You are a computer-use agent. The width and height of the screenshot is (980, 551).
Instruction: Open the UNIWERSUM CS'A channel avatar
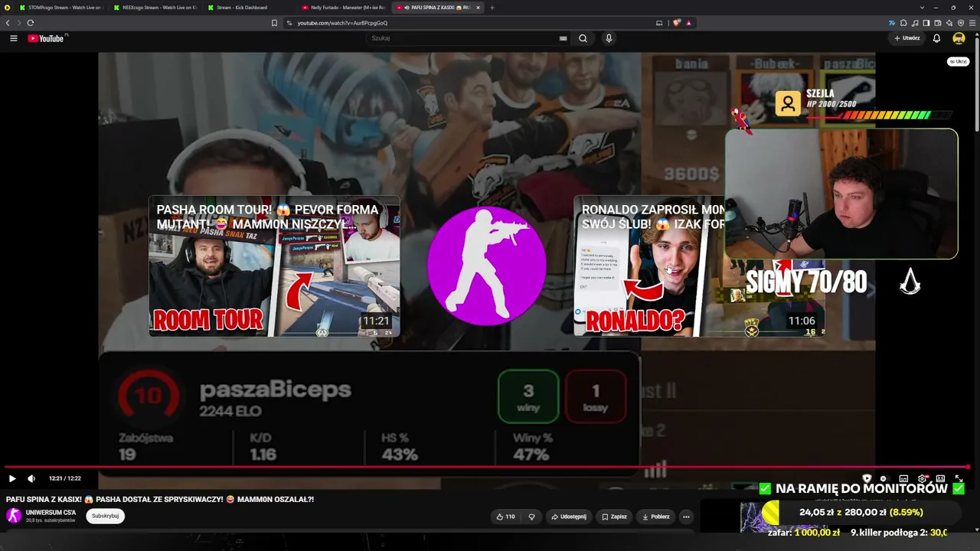pyautogui.click(x=14, y=516)
